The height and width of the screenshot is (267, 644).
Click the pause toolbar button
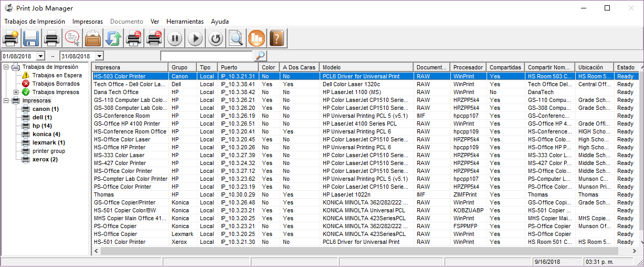tap(175, 38)
